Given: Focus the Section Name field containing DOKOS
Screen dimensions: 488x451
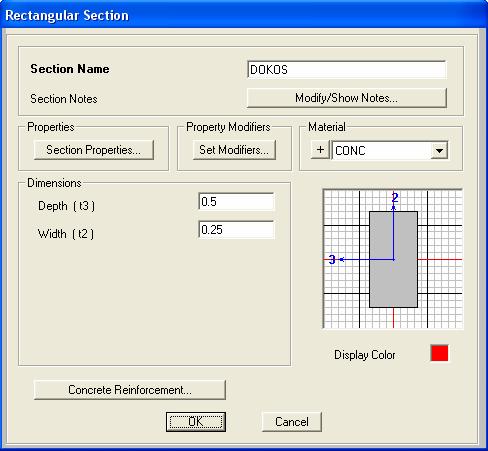Looking at the screenshot, I should tap(347, 70).
